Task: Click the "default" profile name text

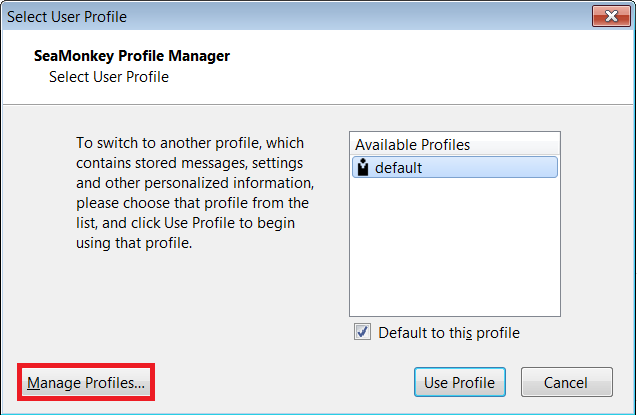Action: tap(398, 168)
